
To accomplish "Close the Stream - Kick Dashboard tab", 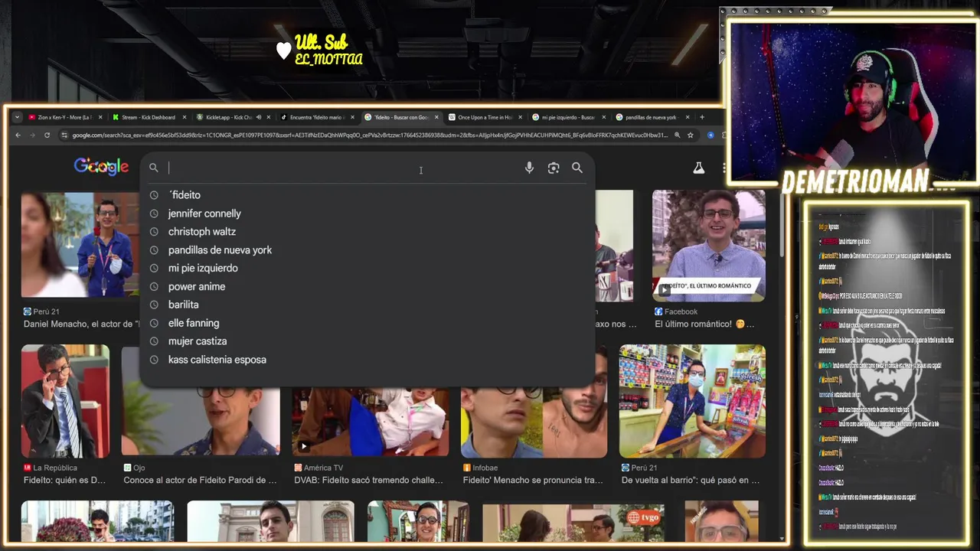I will [x=185, y=117].
